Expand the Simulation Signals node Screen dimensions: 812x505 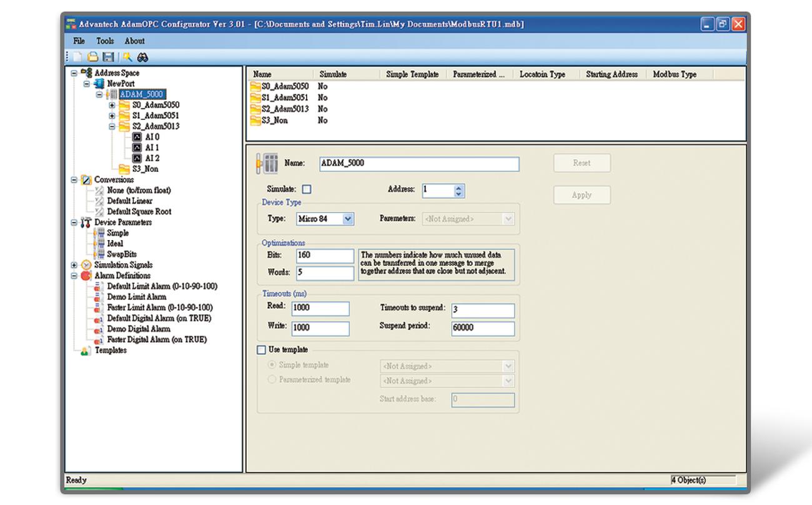[74, 265]
